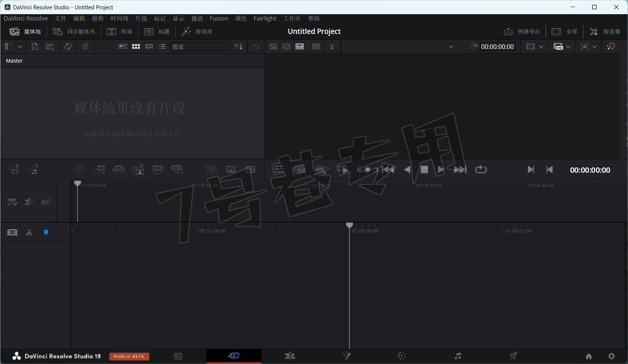This screenshot has width=628, height=364.
Task: Select Source Clip viewer mode
Action: pos(273,47)
